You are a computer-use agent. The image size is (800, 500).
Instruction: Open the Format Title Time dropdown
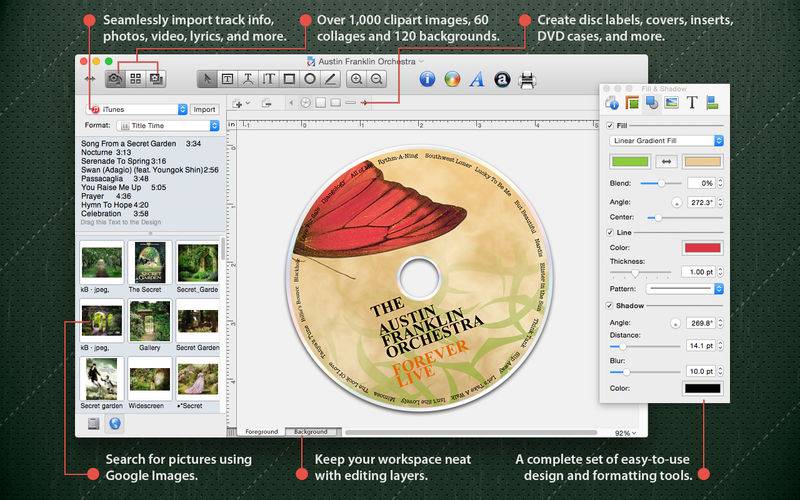point(168,126)
